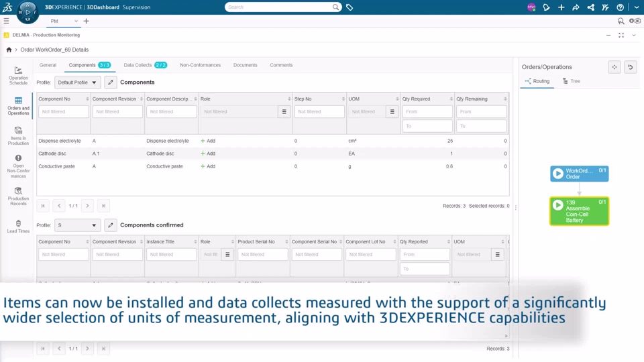Click the tag icon next to search

pos(350,7)
